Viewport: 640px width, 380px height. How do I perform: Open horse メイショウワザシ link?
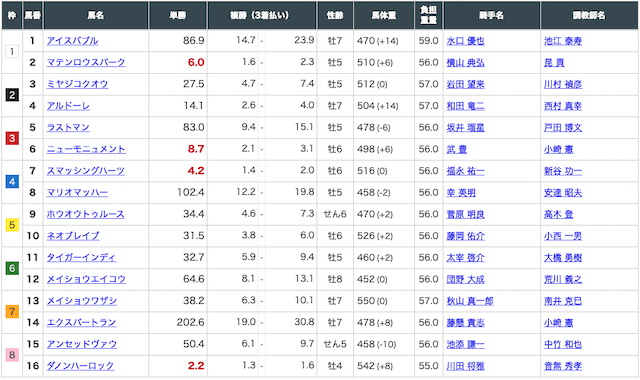(82, 301)
